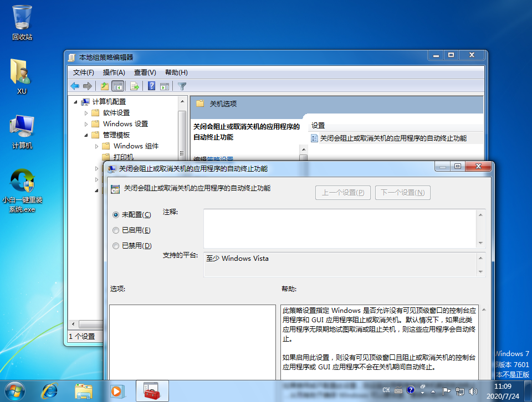Click the Export list toolbar icon
The height and width of the screenshot is (402, 532).
click(134, 86)
